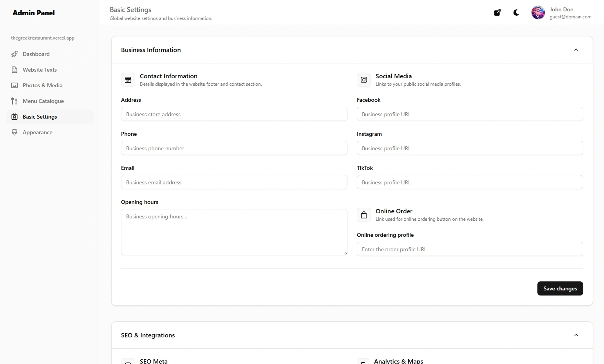The width and height of the screenshot is (604, 364).
Task: Select Basic Settings in the sidebar
Action: (x=40, y=117)
